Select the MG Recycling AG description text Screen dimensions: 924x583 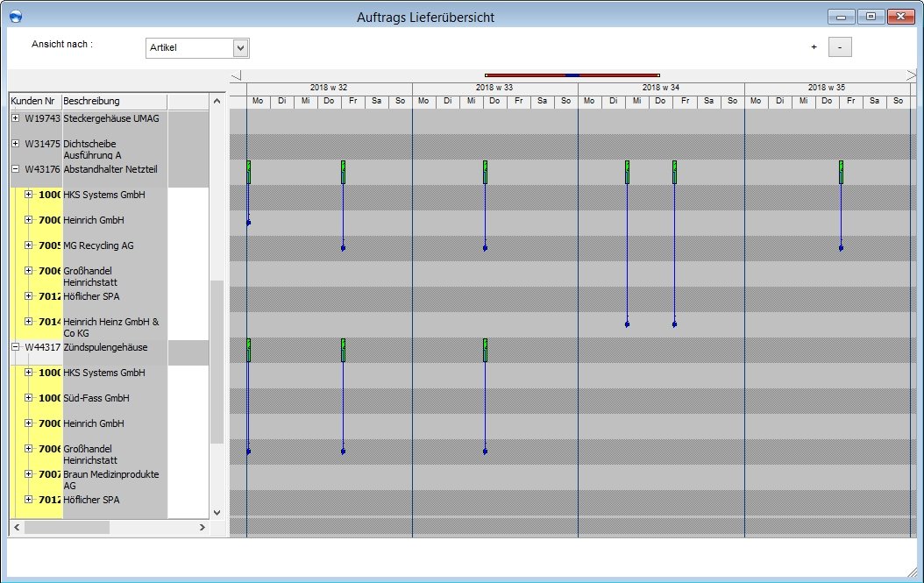(98, 245)
